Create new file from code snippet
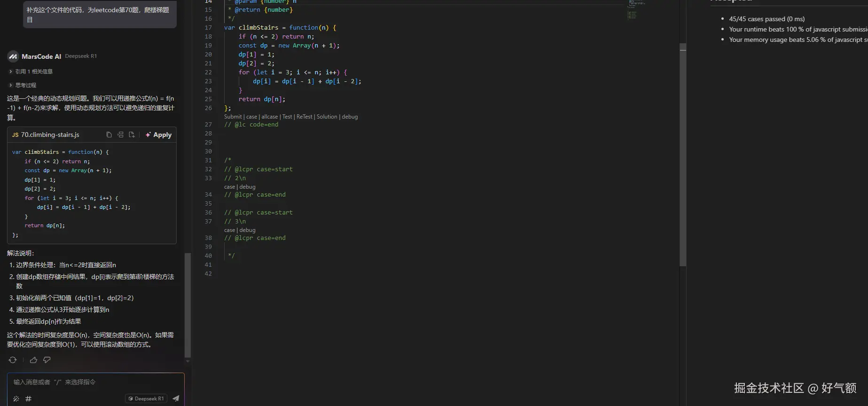The height and width of the screenshot is (406, 868). click(132, 135)
